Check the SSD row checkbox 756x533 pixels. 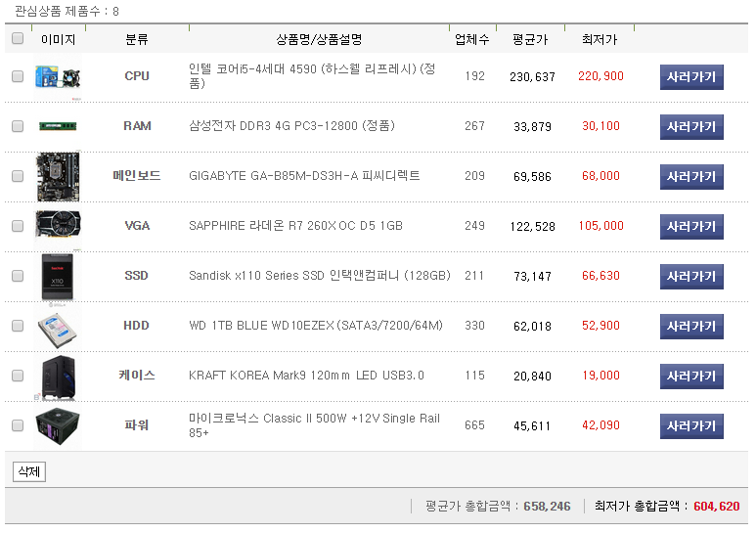coord(18,276)
